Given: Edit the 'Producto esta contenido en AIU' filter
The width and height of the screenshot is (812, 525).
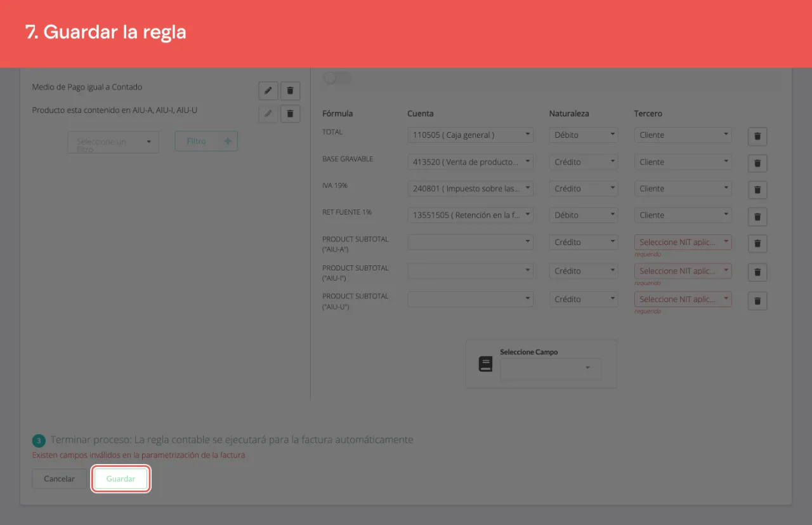Looking at the screenshot, I should pyautogui.click(x=268, y=114).
